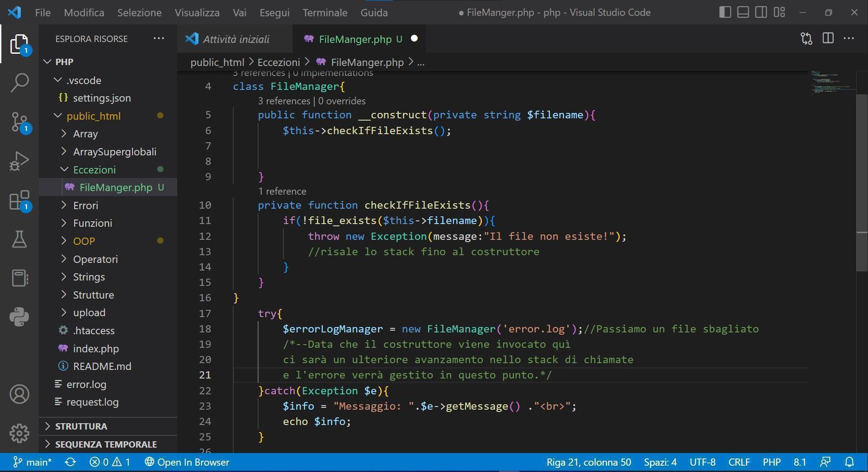This screenshot has height=472, width=868.
Task: Open the Manage gear menu
Action: 19,433
